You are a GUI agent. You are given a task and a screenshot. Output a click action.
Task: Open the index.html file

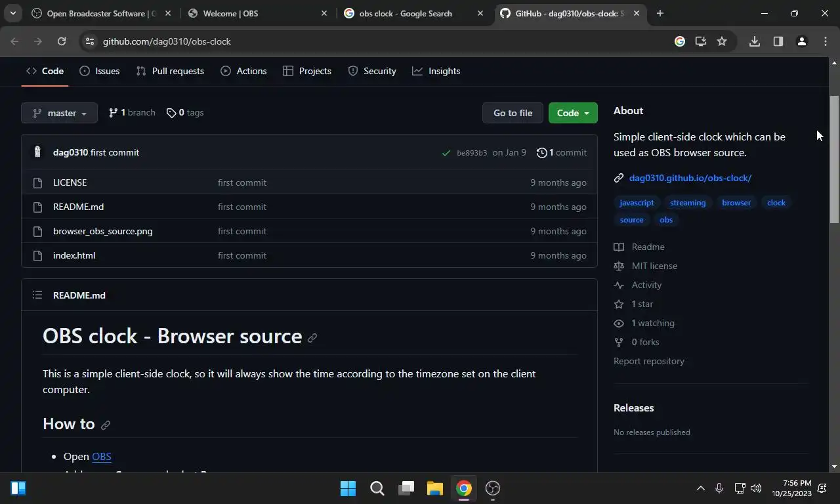74,255
